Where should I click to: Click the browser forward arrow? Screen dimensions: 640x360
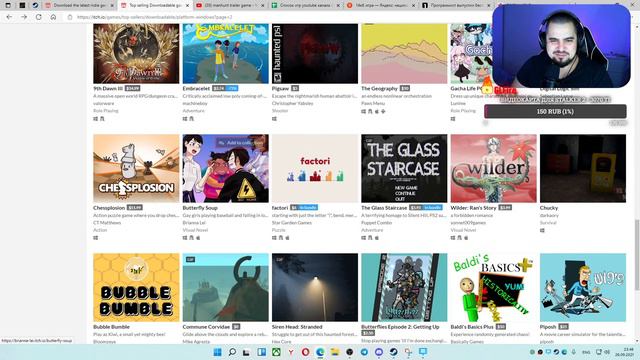(x=24, y=17)
